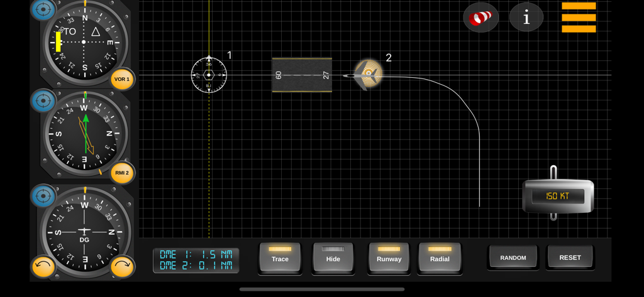The width and height of the screenshot is (644, 297).
Task: Click the RANDOM button
Action: pyautogui.click(x=513, y=257)
